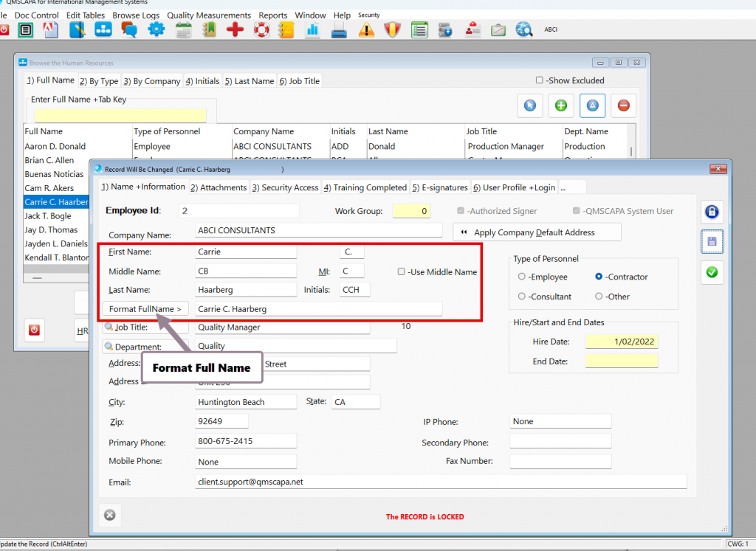The width and height of the screenshot is (756, 551).
Task: Click the gray X cancel icon
Action: (x=110, y=516)
